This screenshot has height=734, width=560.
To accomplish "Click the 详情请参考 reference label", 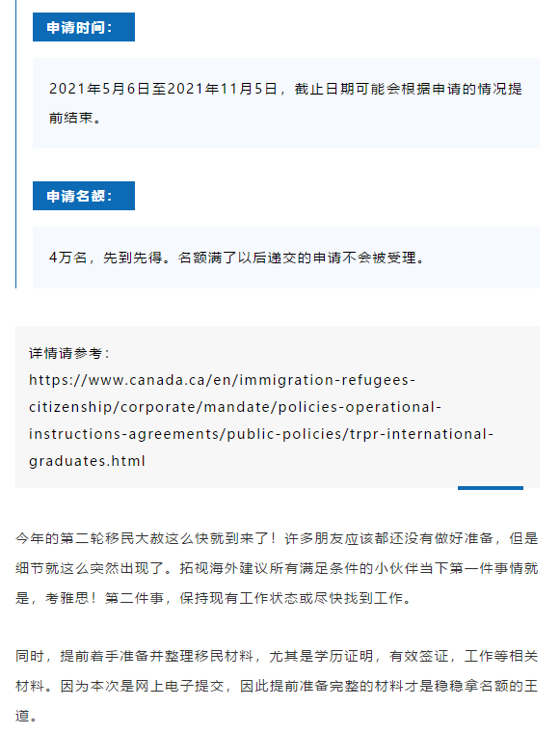I will point(69,353).
